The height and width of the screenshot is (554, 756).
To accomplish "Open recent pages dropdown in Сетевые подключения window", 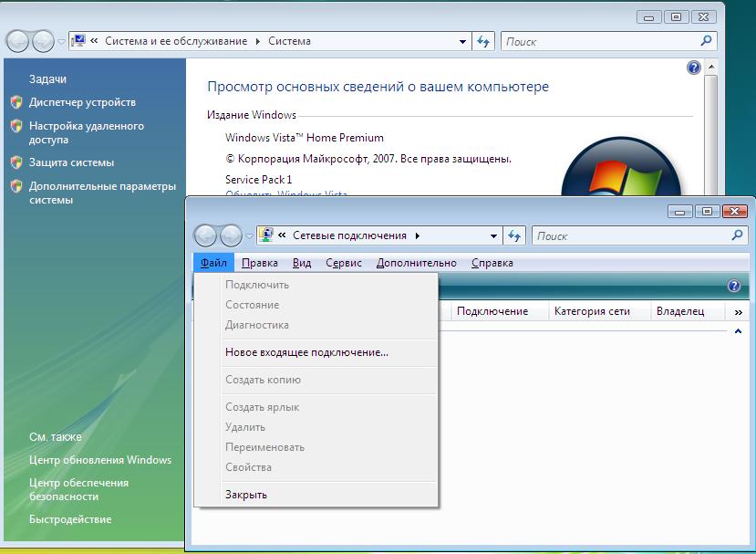I will click(x=249, y=236).
